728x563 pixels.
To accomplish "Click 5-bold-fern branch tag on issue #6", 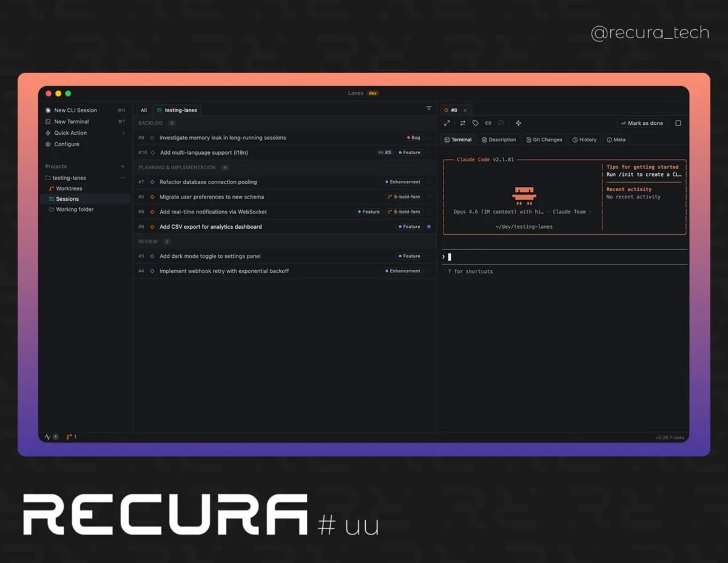I will [x=404, y=212].
